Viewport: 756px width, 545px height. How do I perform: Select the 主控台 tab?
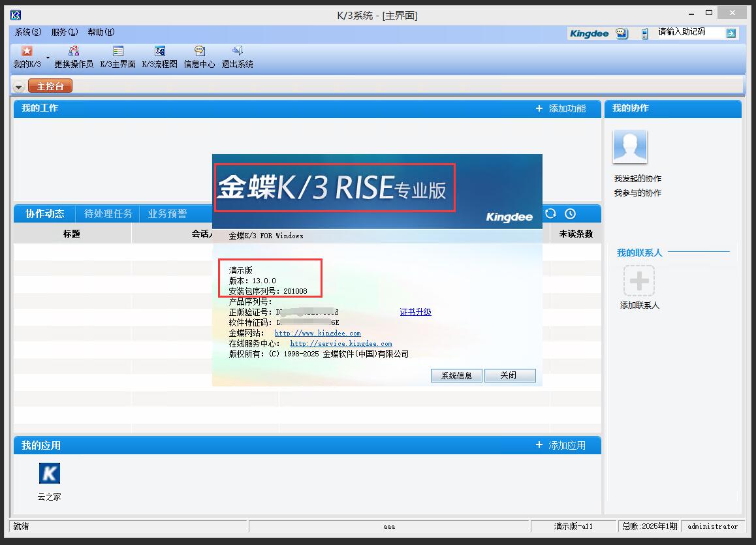(50, 86)
